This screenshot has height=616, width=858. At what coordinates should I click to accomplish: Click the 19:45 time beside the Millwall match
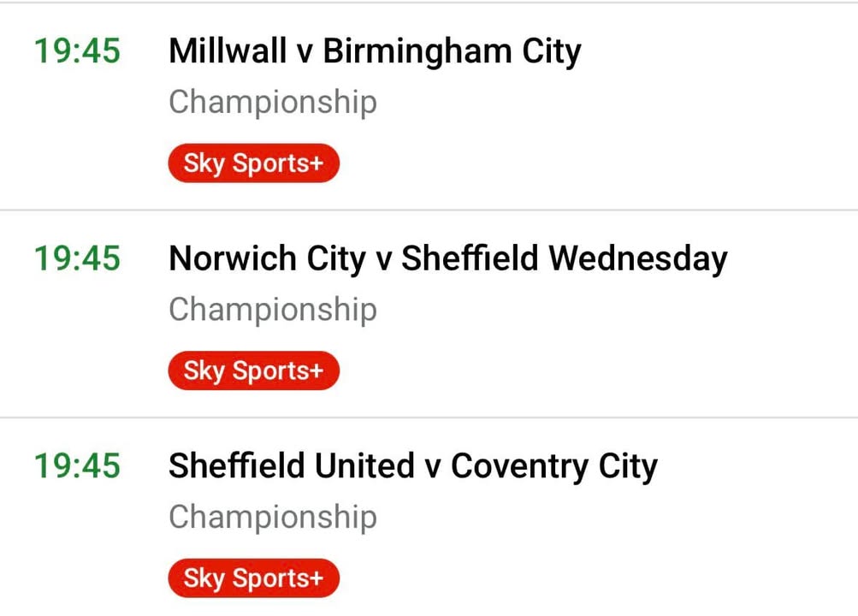(77, 51)
